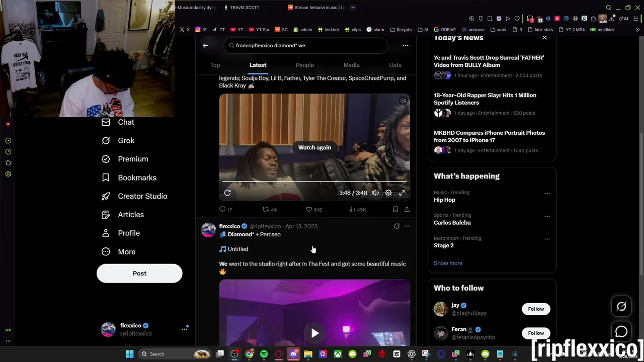Open the floating messages chat button
The width and height of the screenshot is (644, 362).
[x=621, y=332]
